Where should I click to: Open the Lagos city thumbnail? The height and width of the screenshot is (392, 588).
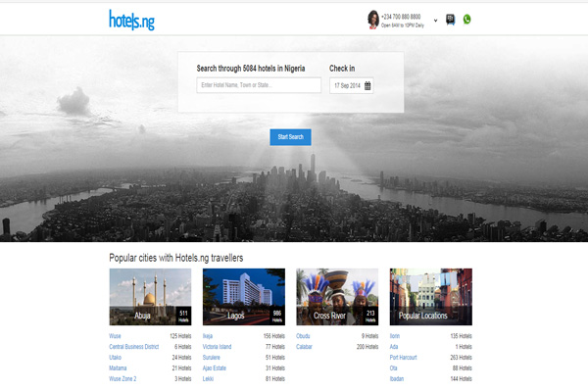pos(244,297)
